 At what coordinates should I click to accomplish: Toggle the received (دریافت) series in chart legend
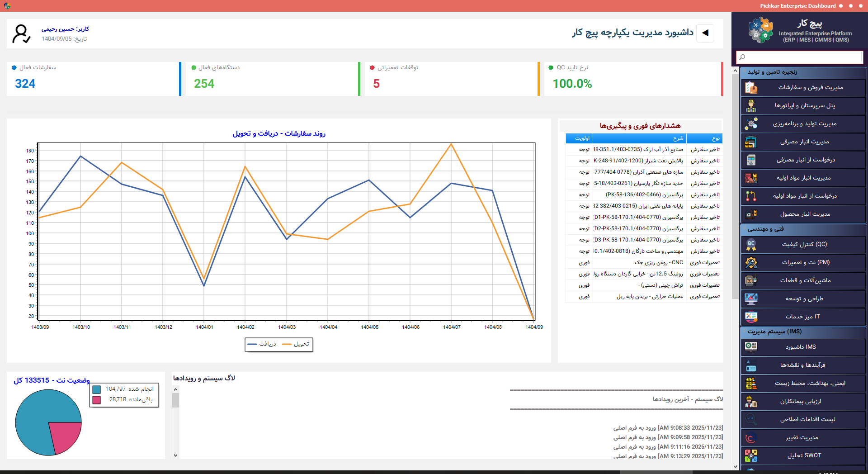click(x=262, y=344)
